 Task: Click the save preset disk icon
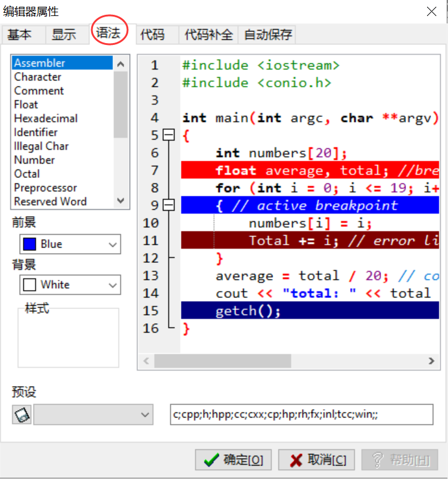point(22,414)
